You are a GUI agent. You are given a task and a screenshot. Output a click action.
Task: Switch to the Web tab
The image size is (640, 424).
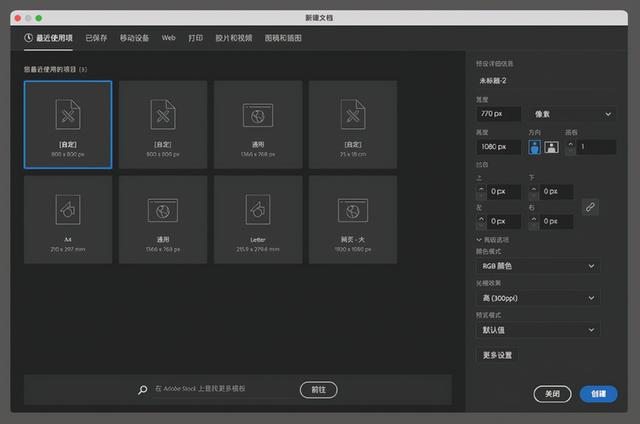[168, 38]
